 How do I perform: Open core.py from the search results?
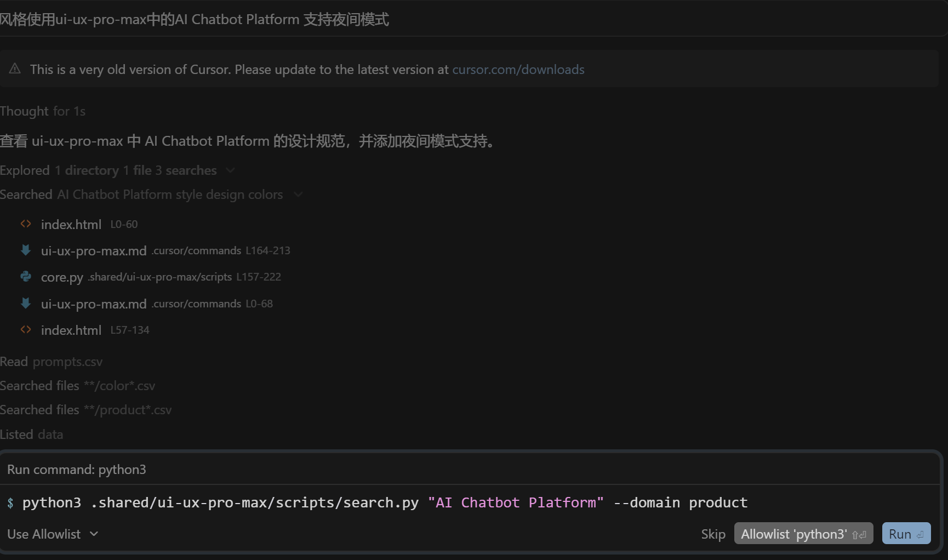pyautogui.click(x=62, y=277)
